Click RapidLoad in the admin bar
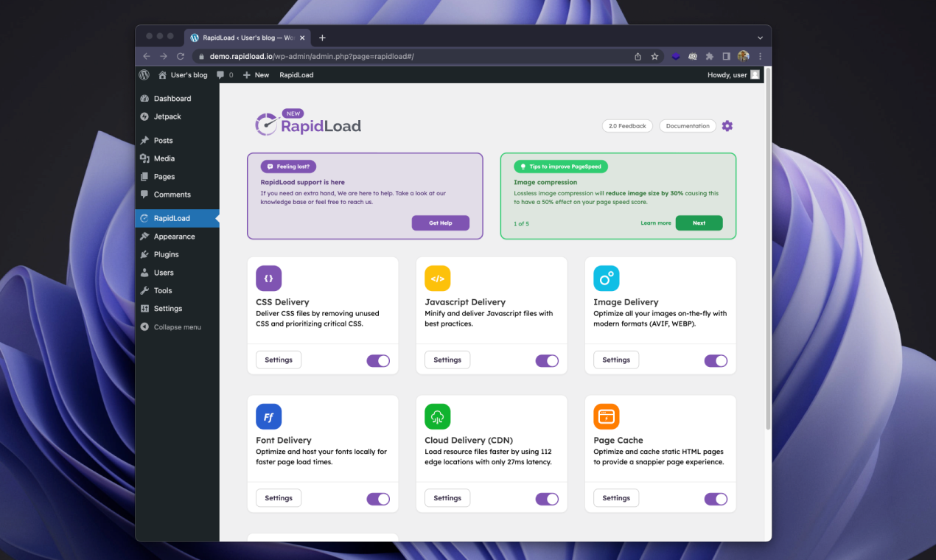 (x=296, y=75)
